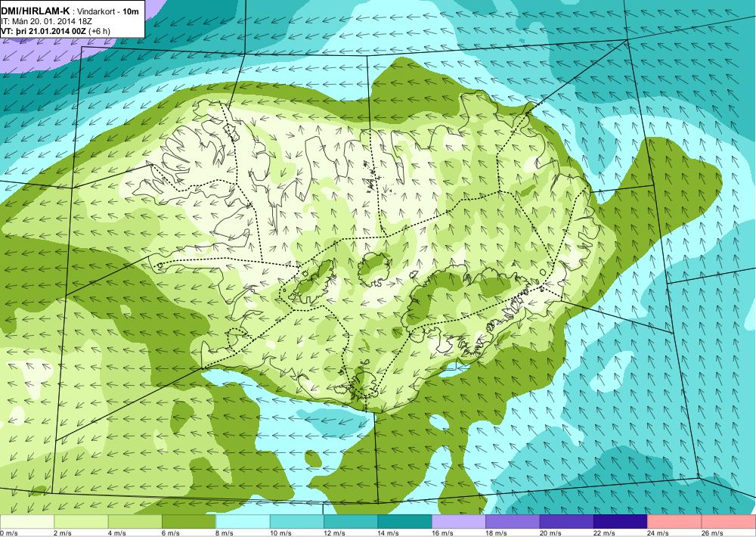
Task: Click the '6 m/s' legend label
Action: [x=170, y=533]
